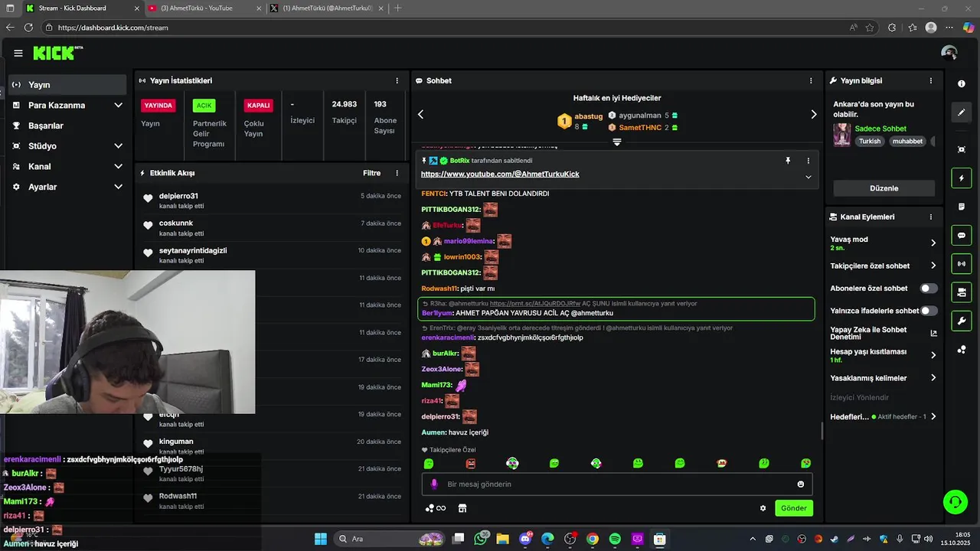The image size is (980, 551).
Task: Open the Filtre option in Etkinlik Akışı
Action: (x=371, y=173)
